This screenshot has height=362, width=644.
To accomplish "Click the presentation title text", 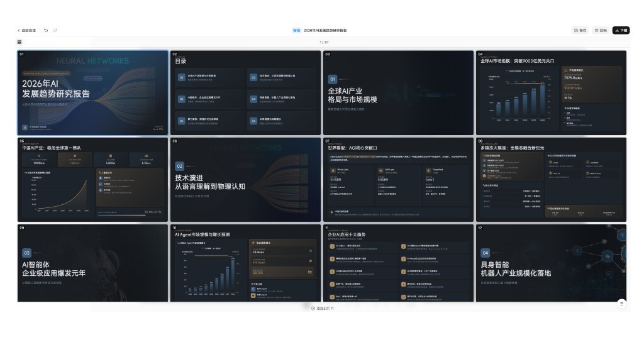I will click(x=325, y=30).
